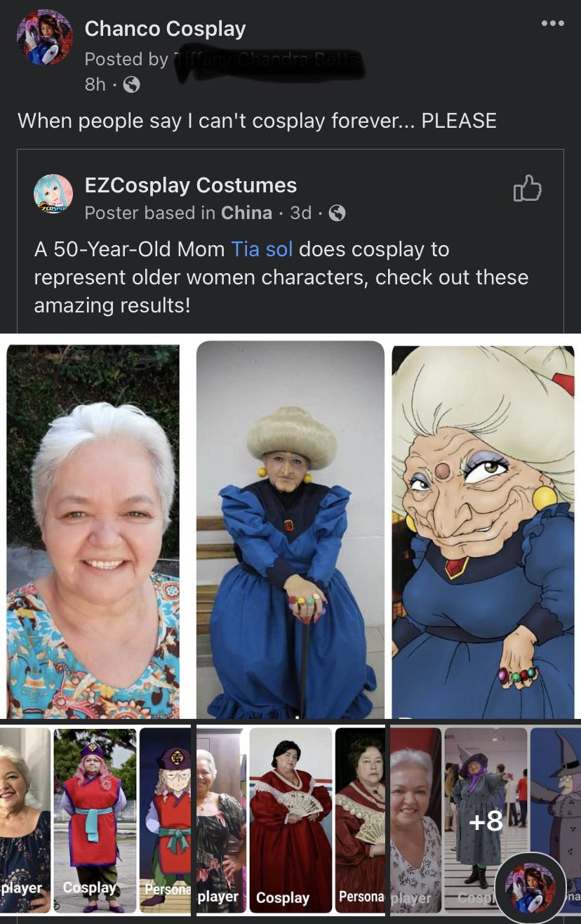Screen dimensions: 581x924
Task: Click the globe icon next to 3d
Action: 338,213
